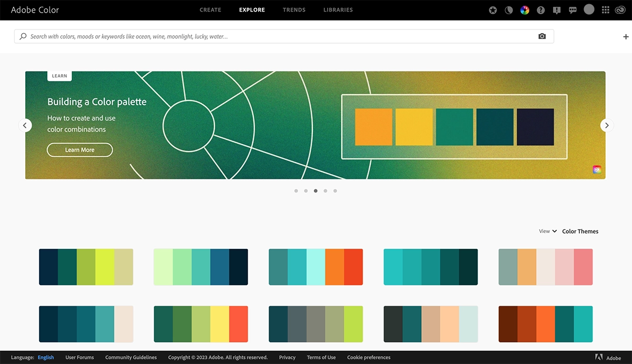Image resolution: width=632 pixels, height=364 pixels.
Task: Click the plus icon beside the search bar
Action: [626, 37]
